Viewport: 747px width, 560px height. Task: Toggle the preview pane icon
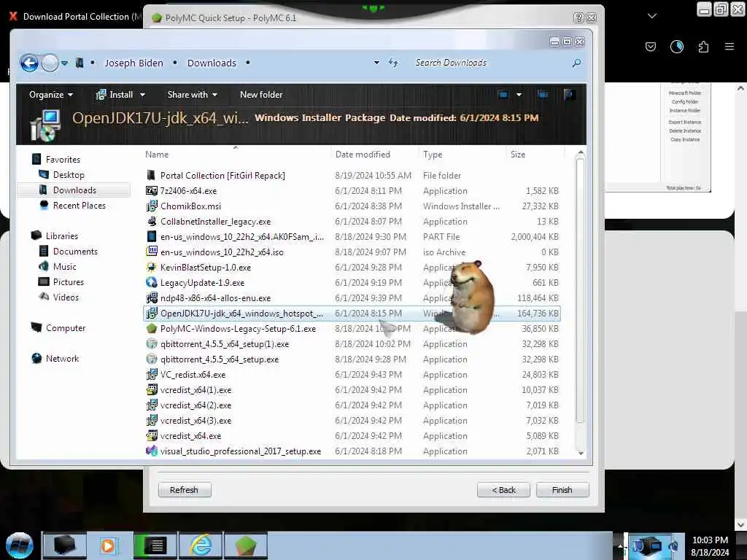[x=543, y=95]
